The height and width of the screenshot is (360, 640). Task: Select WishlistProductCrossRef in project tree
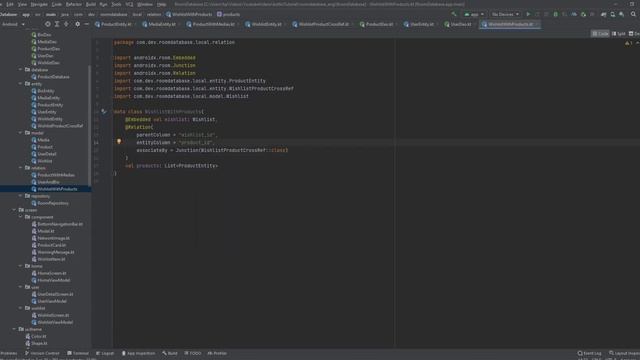coord(60,126)
